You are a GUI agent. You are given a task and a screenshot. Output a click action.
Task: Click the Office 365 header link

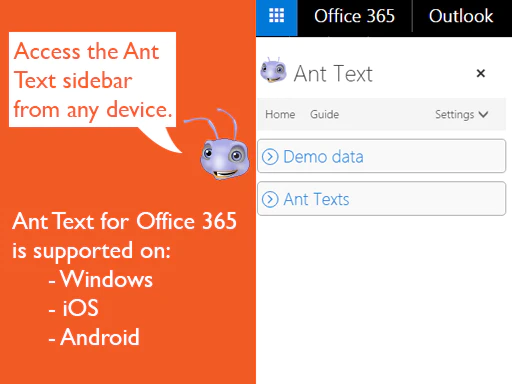(x=354, y=16)
